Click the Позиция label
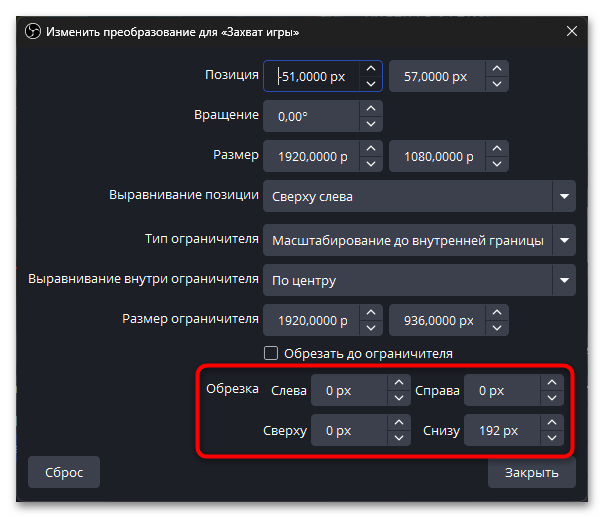The height and width of the screenshot is (518, 604). click(232, 74)
